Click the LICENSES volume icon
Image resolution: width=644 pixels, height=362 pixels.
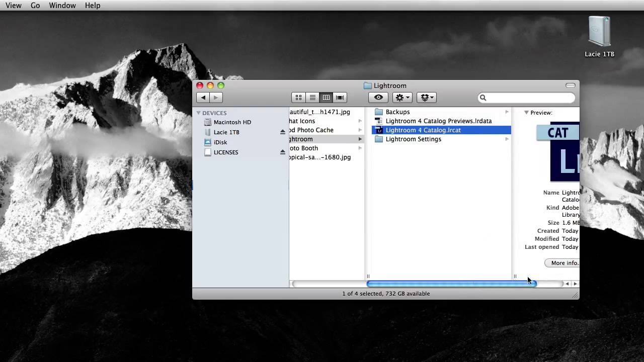[208, 152]
